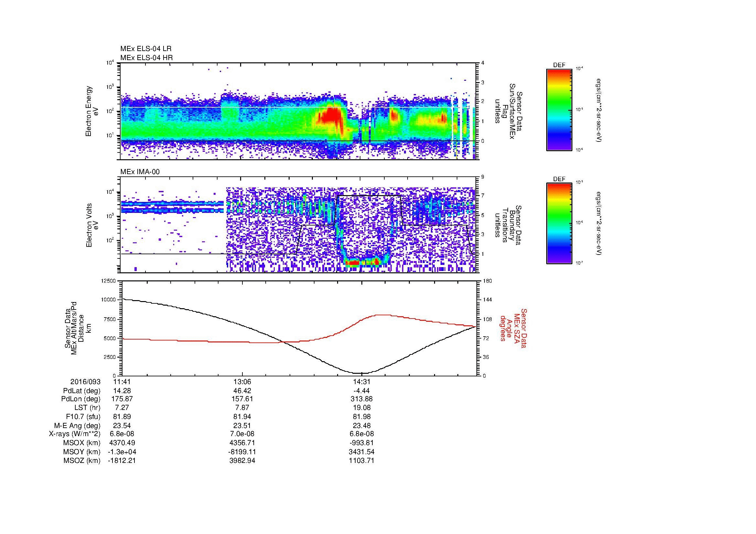Click the PdLon value '175.87'
This screenshot has height=534, width=756.
tap(122, 399)
